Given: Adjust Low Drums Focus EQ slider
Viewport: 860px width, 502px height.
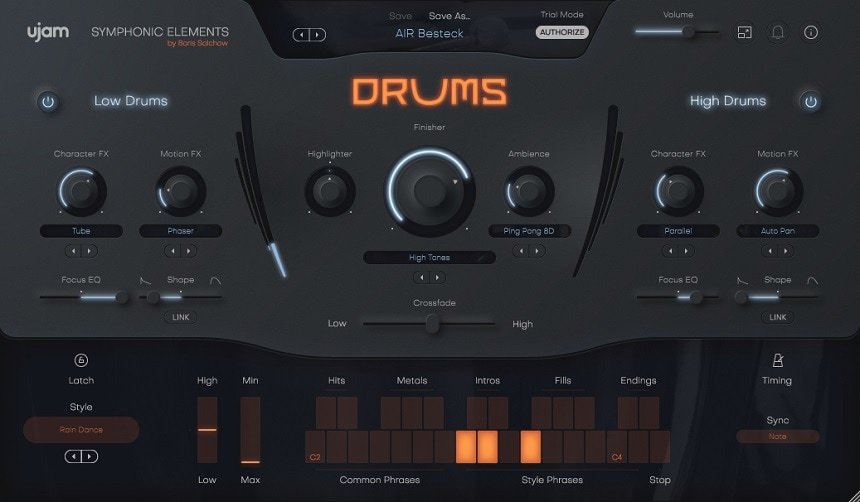Looking at the screenshot, I should [x=83, y=297].
